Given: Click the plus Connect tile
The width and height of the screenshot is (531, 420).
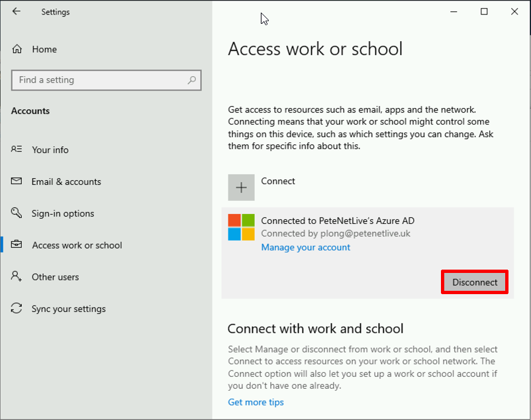Looking at the screenshot, I should tap(241, 187).
